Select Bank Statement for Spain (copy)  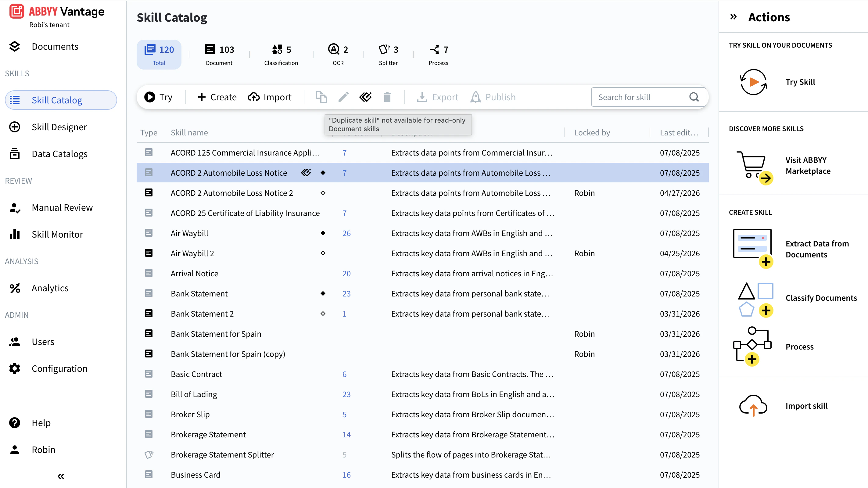click(422, 354)
